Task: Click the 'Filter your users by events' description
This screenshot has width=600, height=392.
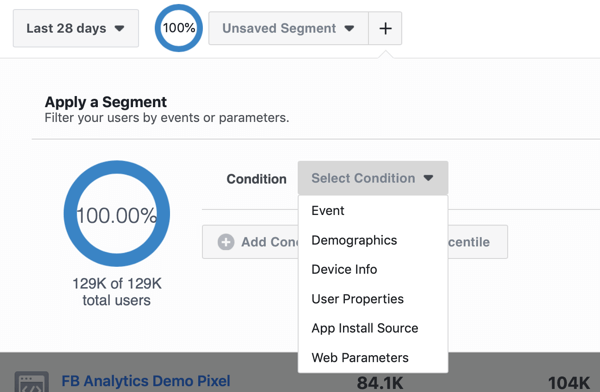Action: coord(167,118)
